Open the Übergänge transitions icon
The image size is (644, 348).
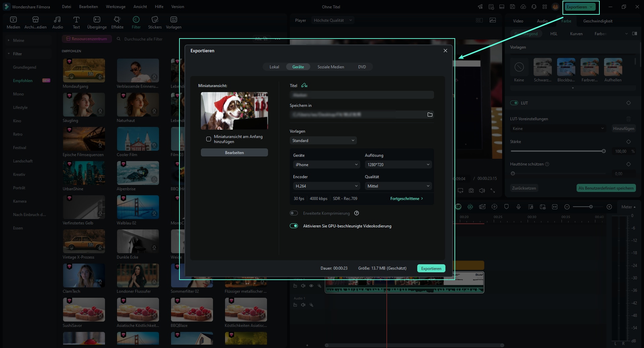tap(97, 22)
